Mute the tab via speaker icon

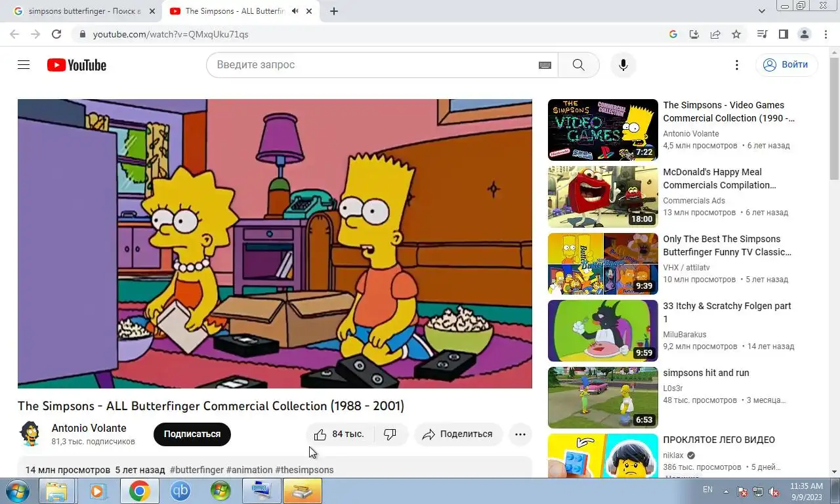295,11
